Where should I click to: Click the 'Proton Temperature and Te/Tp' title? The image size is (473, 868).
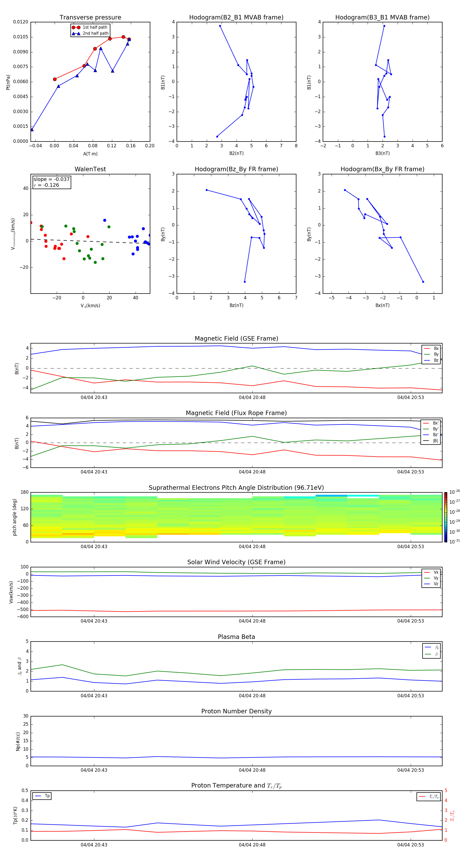[x=236, y=786]
